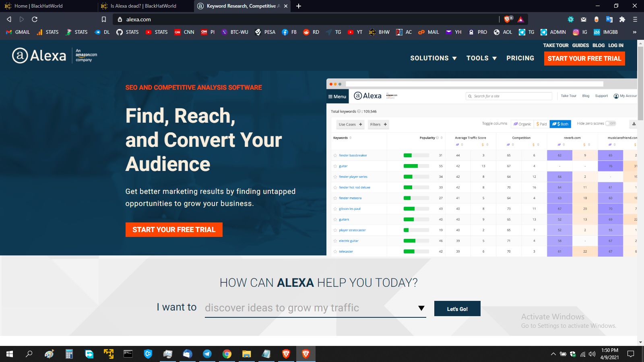Open File Explorer from the taskbar

click(247, 354)
